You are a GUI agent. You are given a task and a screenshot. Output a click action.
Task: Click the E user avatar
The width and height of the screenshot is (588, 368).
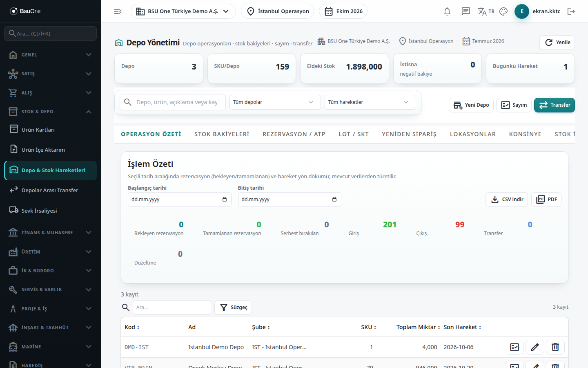[522, 11]
